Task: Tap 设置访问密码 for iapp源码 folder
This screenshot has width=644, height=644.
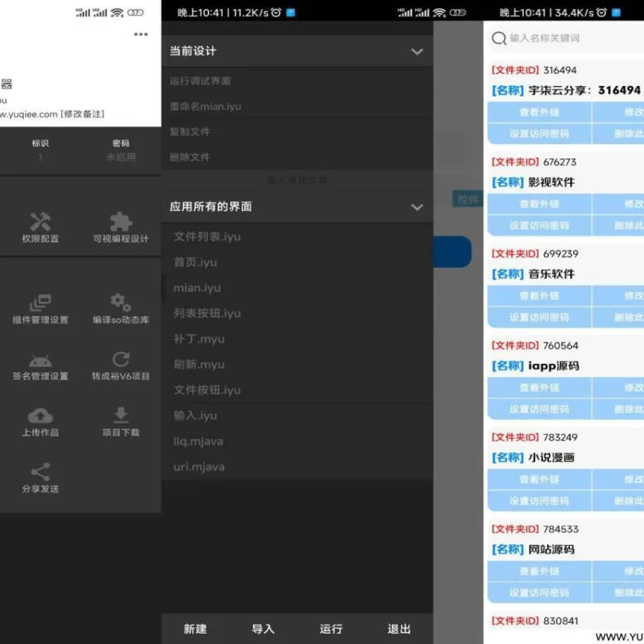Action: (539, 410)
